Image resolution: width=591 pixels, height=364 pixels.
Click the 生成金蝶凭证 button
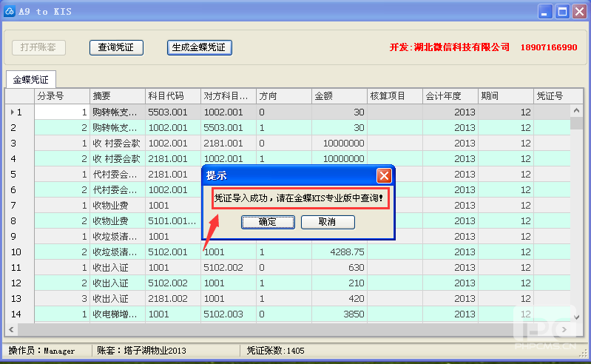pos(200,47)
